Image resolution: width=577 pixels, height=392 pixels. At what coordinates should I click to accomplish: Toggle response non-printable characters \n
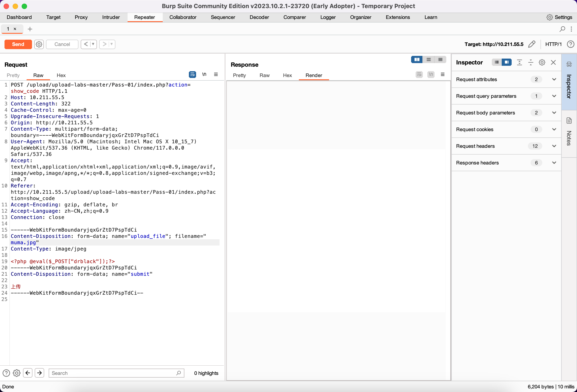point(431,74)
